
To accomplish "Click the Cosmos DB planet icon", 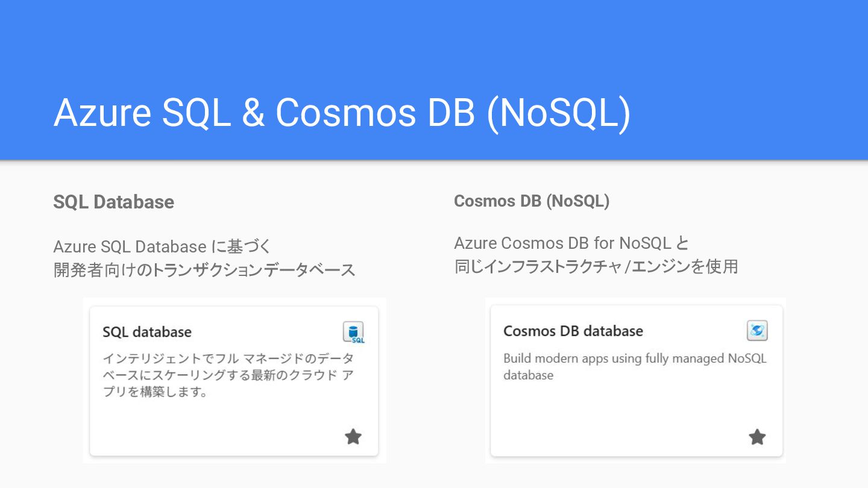I will pos(757,330).
